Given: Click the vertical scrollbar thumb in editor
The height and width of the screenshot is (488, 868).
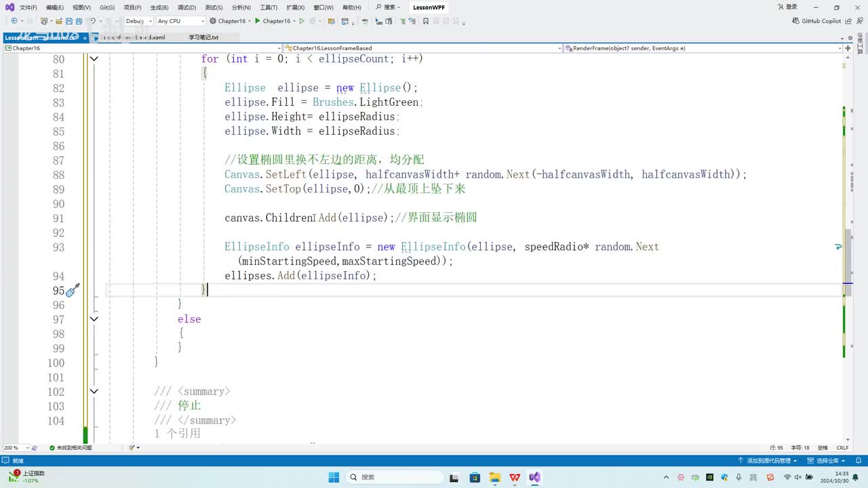Looking at the screenshot, I should click(848, 263).
